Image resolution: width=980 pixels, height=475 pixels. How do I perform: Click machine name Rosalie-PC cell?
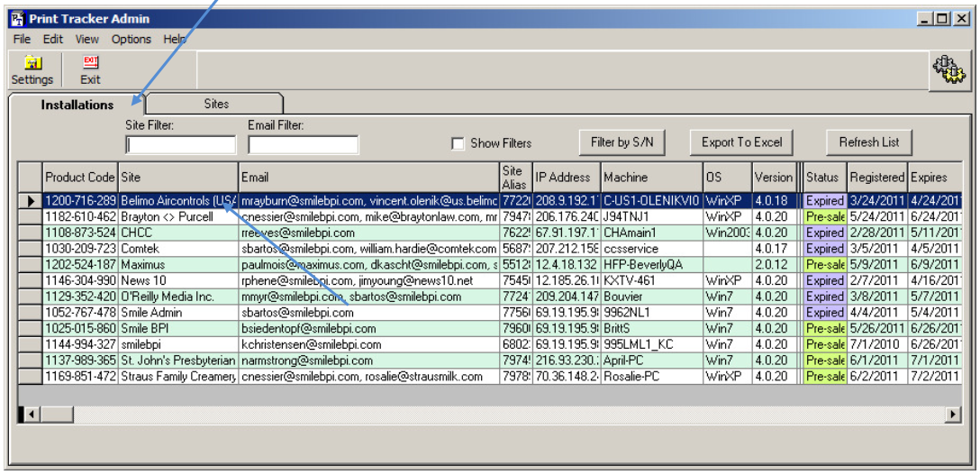click(652, 376)
